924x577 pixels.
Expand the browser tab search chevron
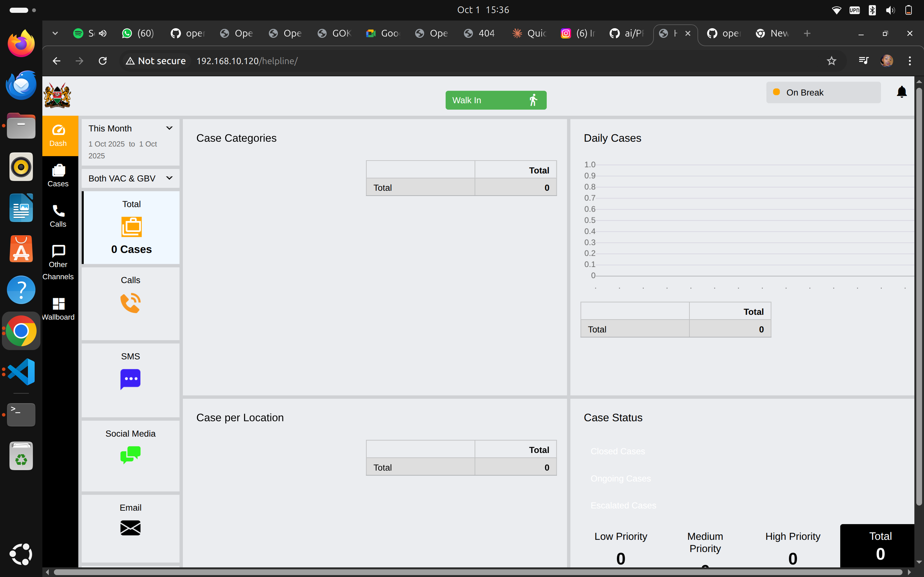(x=55, y=33)
